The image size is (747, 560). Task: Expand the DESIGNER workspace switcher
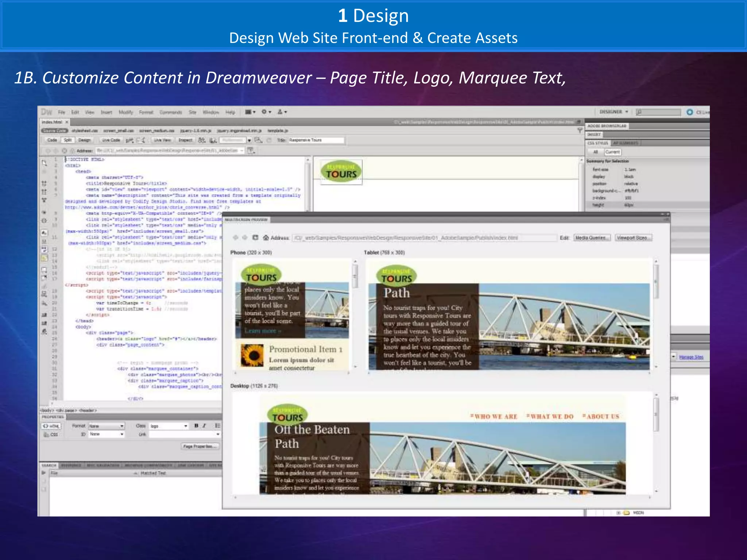614,112
